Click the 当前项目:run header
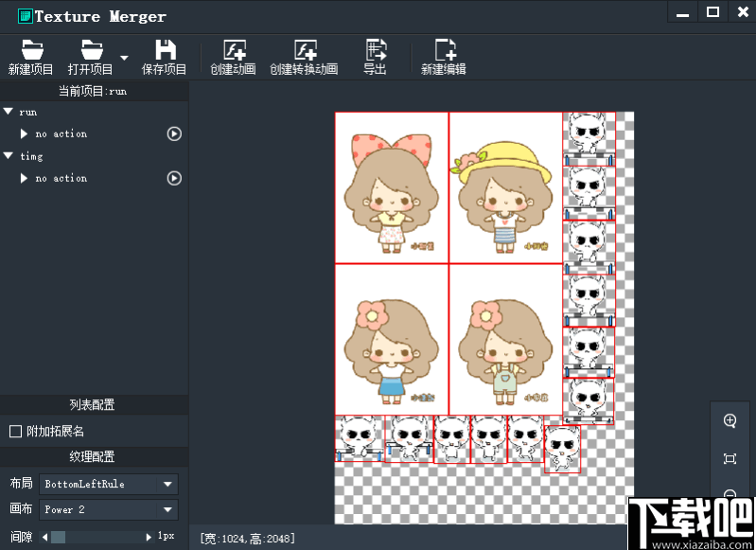 93,91
